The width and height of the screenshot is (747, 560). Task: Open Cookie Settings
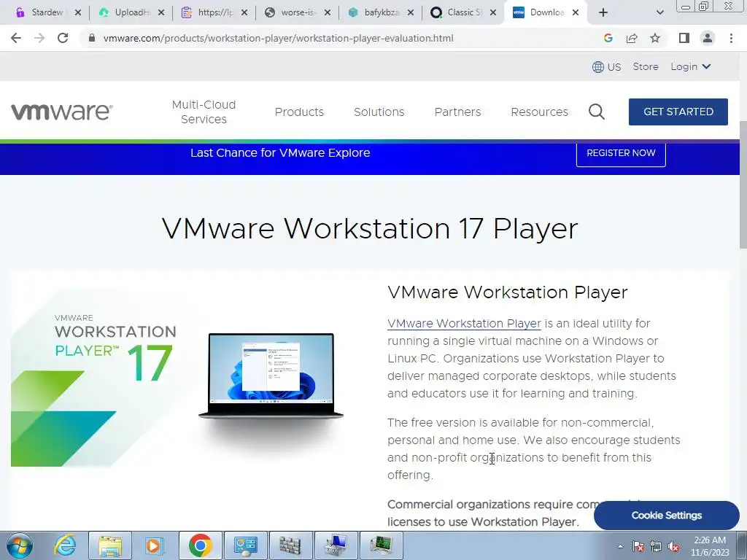point(667,516)
